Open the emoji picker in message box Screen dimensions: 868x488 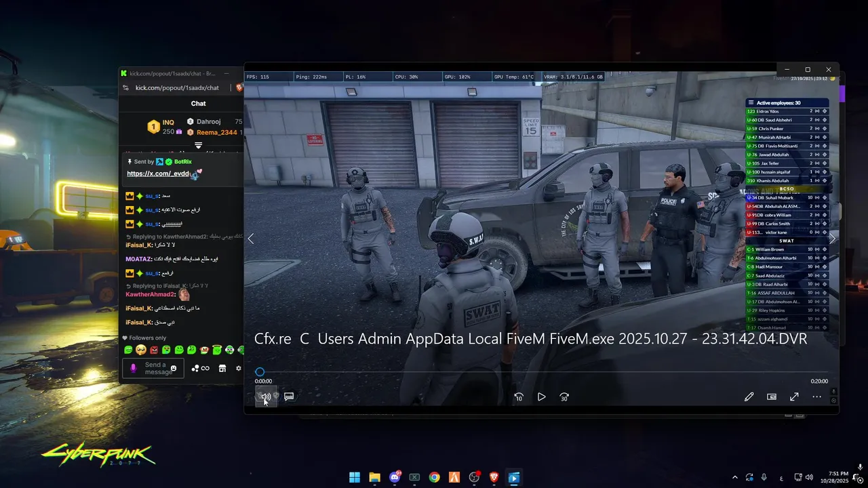(174, 368)
